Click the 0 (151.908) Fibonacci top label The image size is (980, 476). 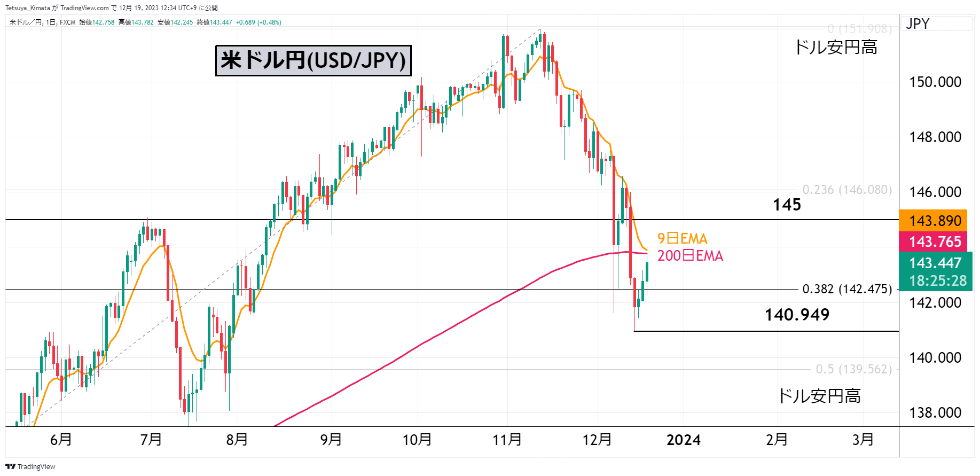(x=859, y=29)
